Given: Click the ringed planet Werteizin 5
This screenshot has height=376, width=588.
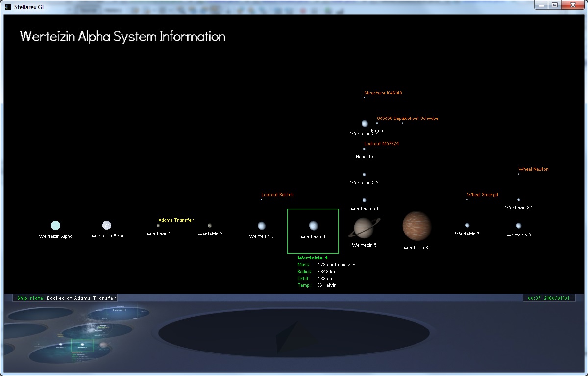Looking at the screenshot, I should pyautogui.click(x=365, y=228).
